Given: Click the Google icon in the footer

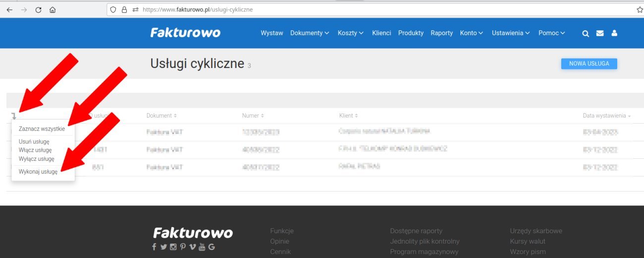Looking at the screenshot, I should pos(212,247).
